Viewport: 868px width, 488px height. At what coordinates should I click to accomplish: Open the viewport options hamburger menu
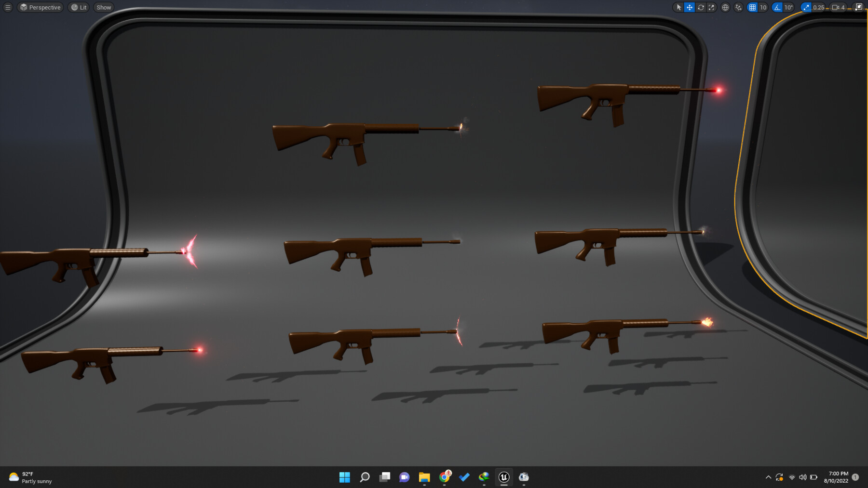pos(8,7)
